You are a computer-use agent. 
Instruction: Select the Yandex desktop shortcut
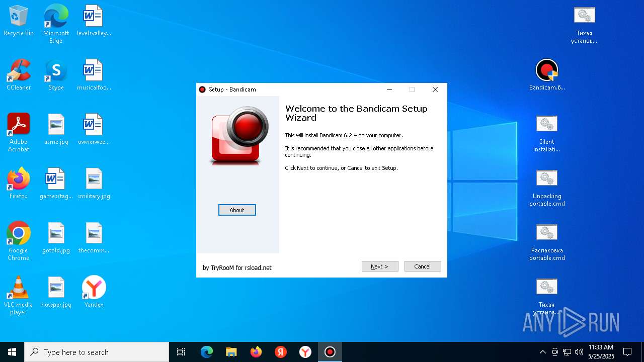(x=94, y=293)
